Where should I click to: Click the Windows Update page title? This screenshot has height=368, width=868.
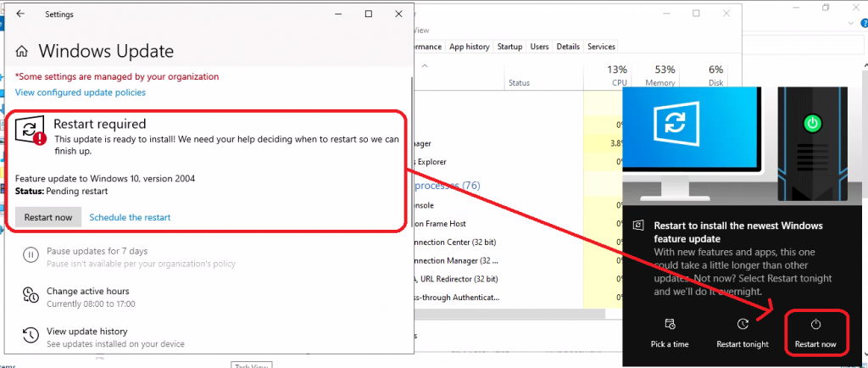106,52
